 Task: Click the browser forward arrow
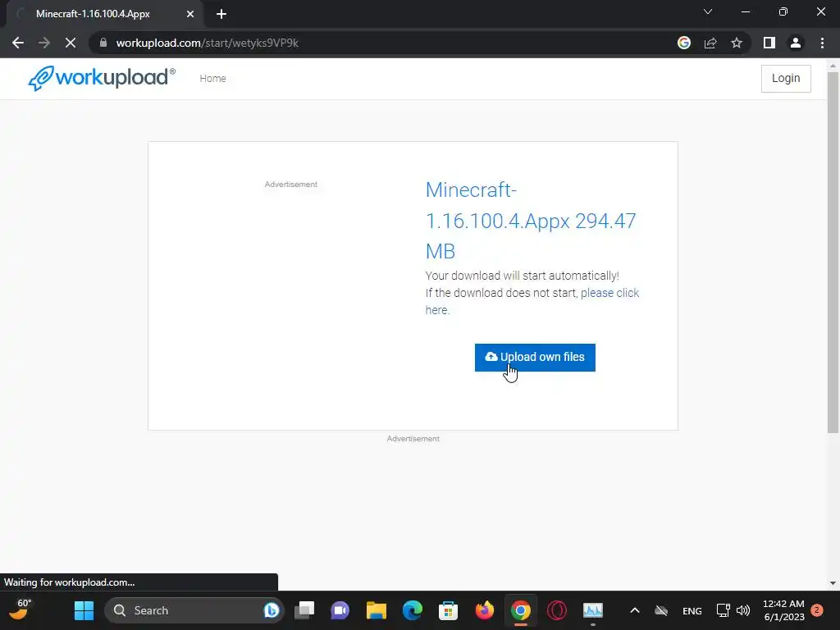coord(44,43)
